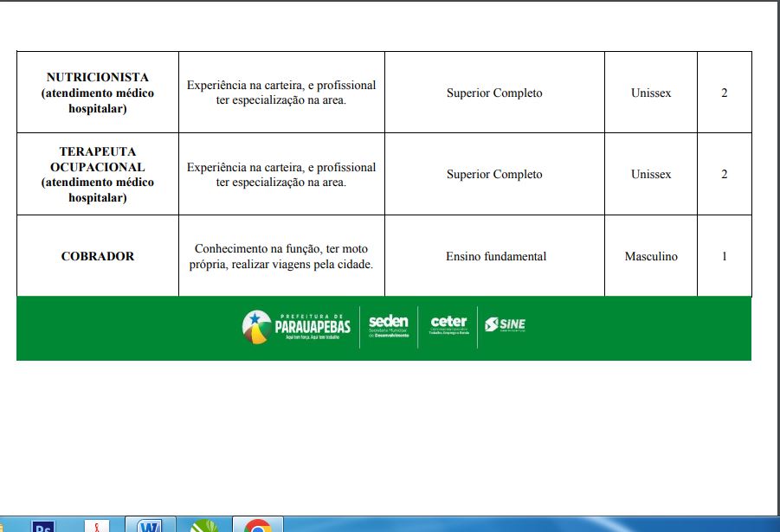Viewport: 780px width, 532px height.
Task: Launch Google Chrome from the taskbar
Action: coord(256,525)
